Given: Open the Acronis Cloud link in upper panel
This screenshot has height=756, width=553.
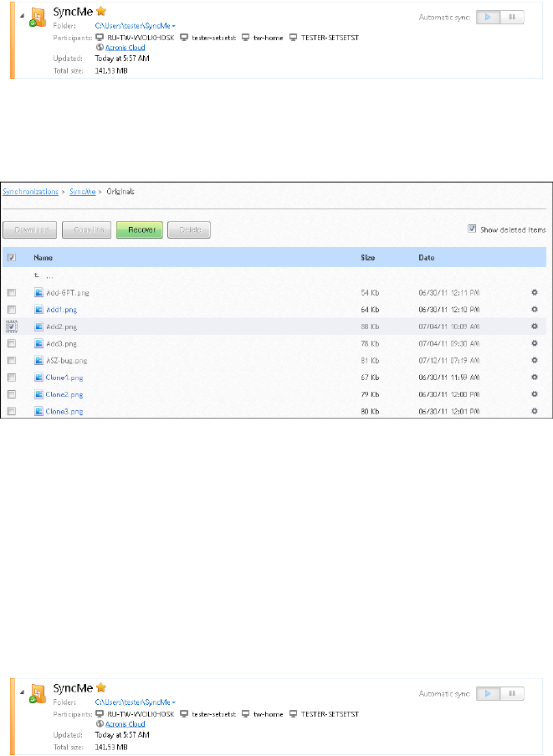Looking at the screenshot, I should (x=125, y=47).
